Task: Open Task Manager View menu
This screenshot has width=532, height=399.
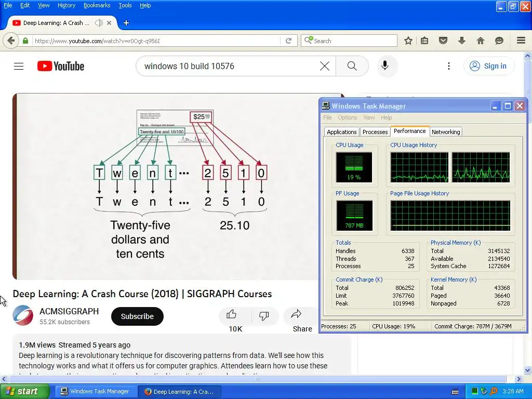Action: (x=369, y=117)
